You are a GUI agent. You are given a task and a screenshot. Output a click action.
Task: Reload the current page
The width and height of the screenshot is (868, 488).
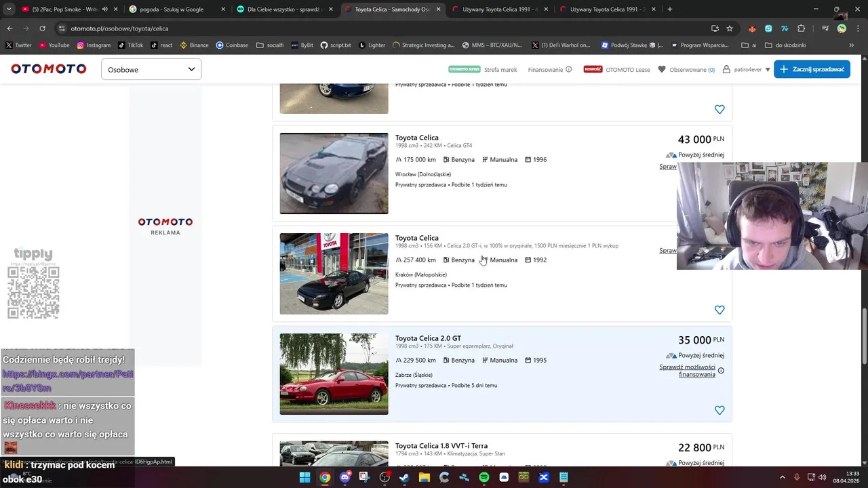pyautogui.click(x=42, y=28)
